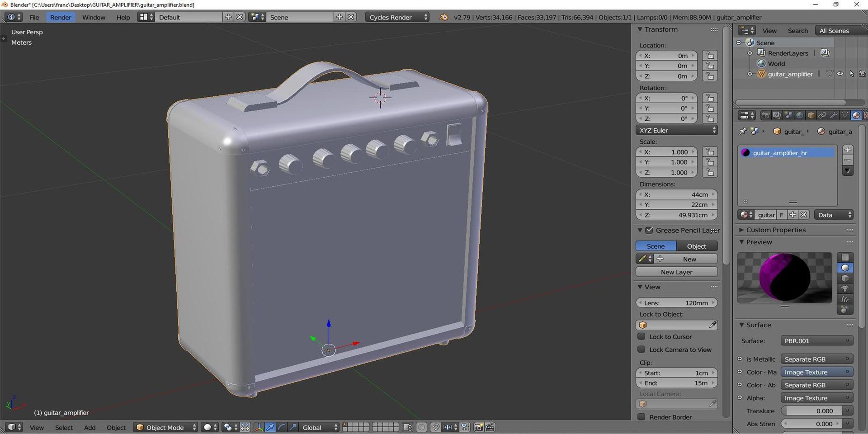Open the World properties tab

pyautogui.click(x=800, y=115)
